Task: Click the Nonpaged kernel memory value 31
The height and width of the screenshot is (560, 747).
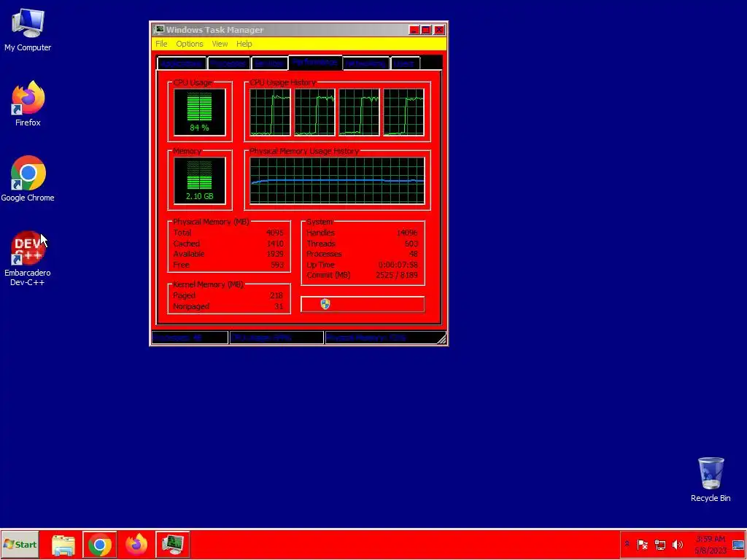Action: pyautogui.click(x=279, y=307)
